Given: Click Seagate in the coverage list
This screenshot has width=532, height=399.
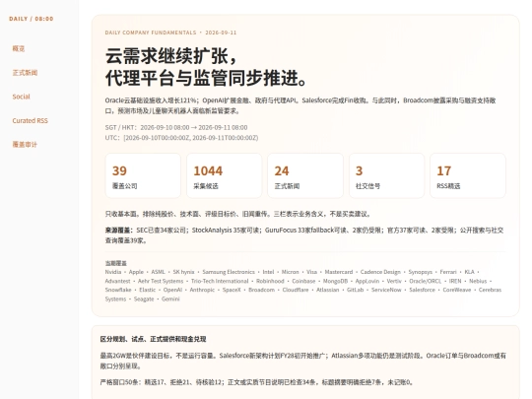Looking at the screenshot, I should (x=144, y=299).
